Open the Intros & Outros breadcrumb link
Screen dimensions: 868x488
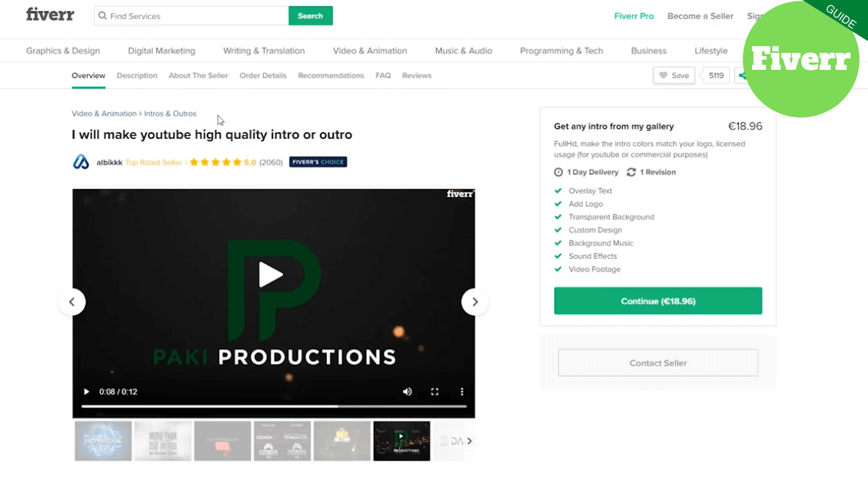[170, 114]
